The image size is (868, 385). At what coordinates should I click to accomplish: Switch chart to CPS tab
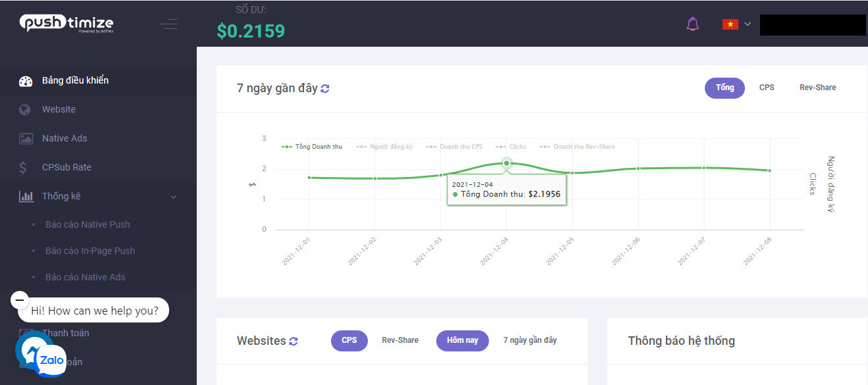click(767, 88)
